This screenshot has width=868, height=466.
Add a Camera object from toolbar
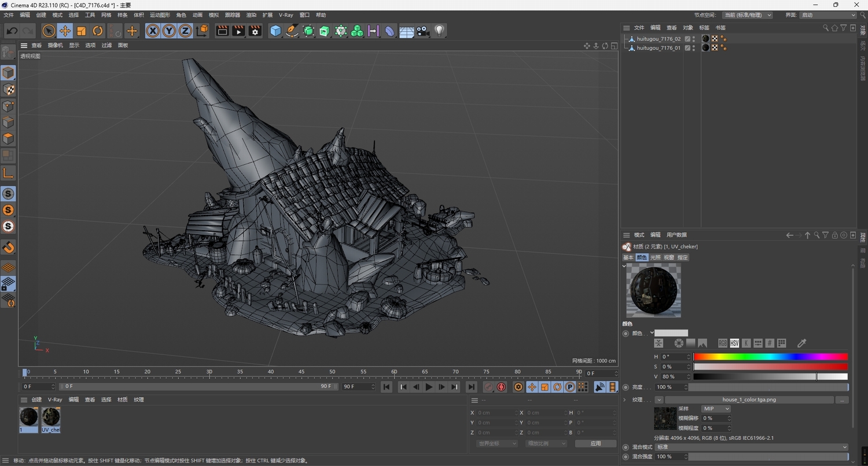tap(423, 31)
